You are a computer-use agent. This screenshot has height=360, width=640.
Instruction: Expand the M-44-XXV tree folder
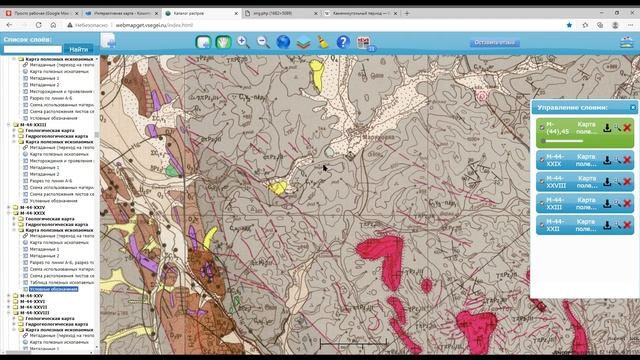(x=9, y=296)
